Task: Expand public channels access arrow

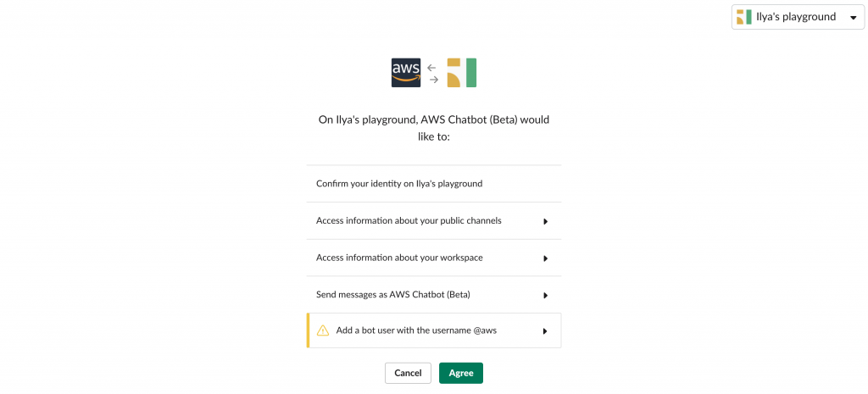Action: coord(545,221)
